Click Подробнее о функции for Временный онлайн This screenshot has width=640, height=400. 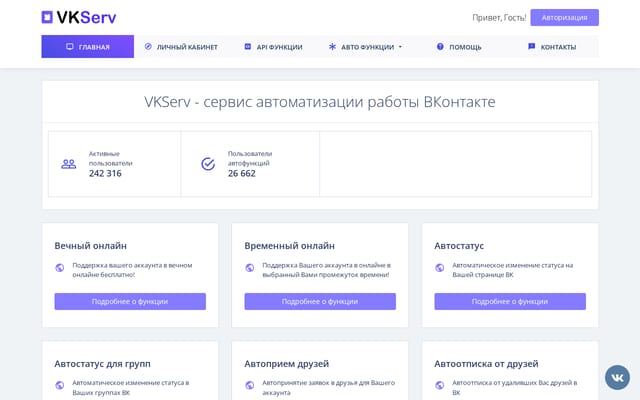tap(320, 301)
